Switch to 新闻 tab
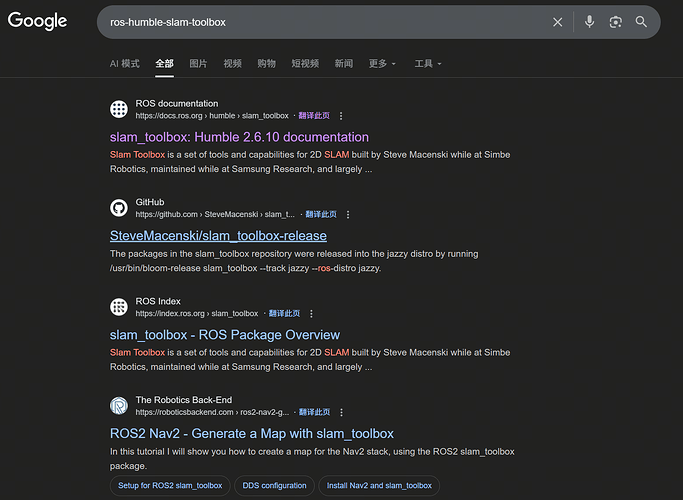Viewport: 683px width, 500px height. coord(344,64)
